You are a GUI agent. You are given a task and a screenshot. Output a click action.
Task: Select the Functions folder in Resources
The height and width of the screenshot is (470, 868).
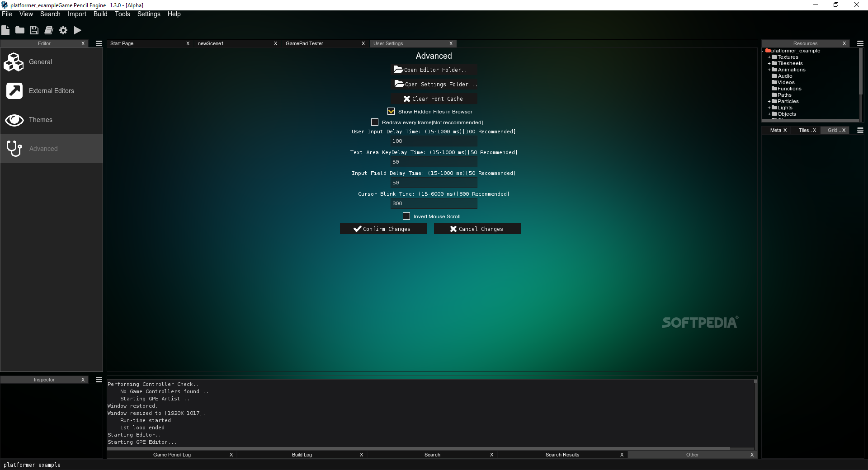click(787, 89)
